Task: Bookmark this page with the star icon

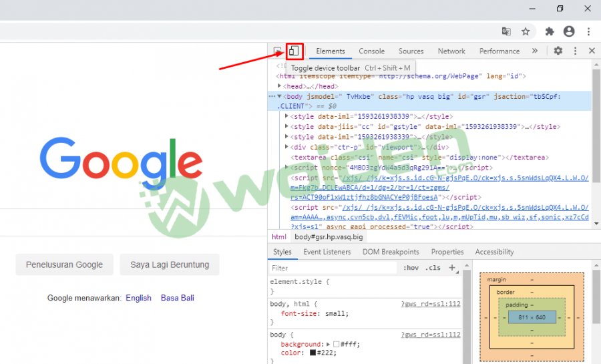Action: pyautogui.click(x=526, y=31)
